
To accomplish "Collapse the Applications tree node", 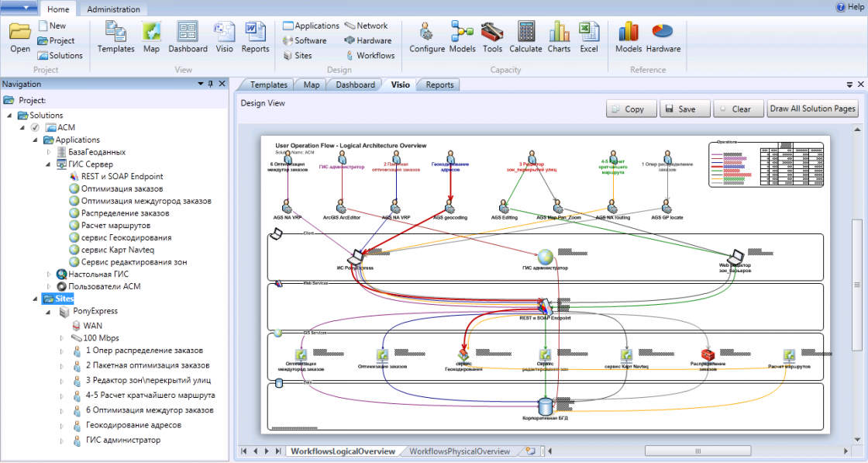I will [35, 140].
